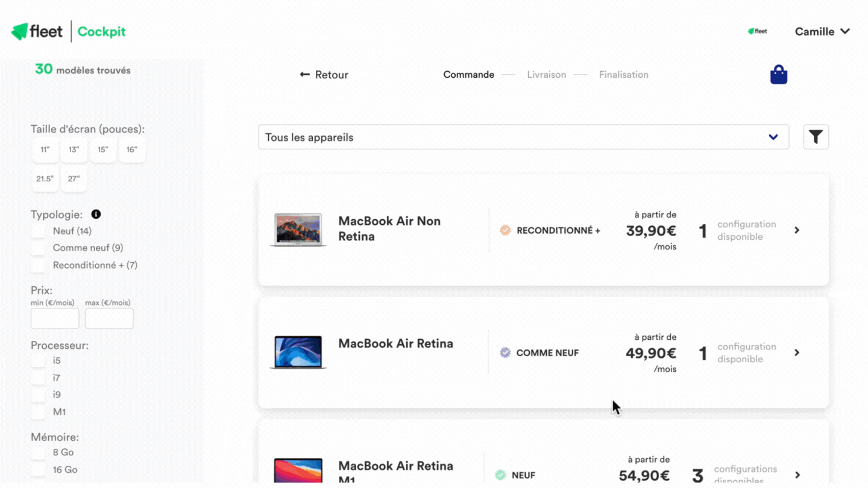Click the 54,90€ price
868x488 pixels.
coord(644,475)
